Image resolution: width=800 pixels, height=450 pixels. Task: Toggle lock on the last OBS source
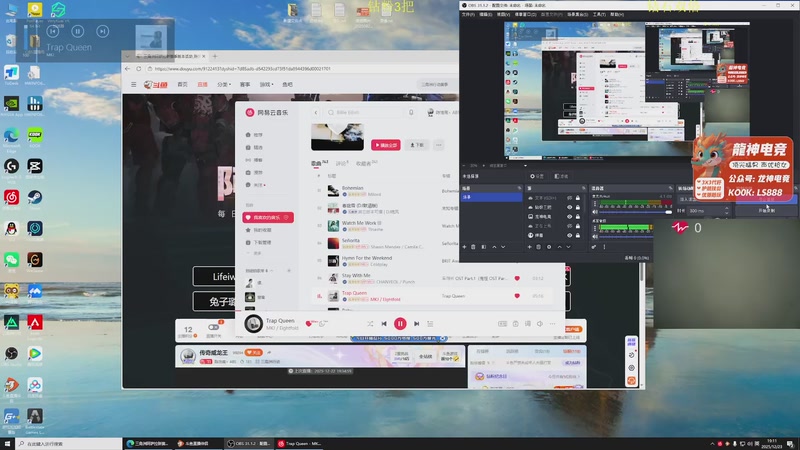(x=578, y=235)
